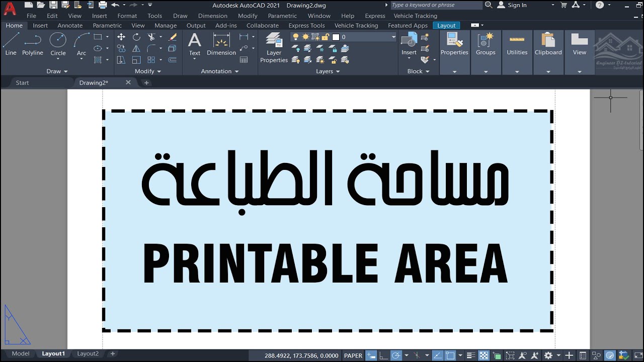This screenshot has width=644, height=362.
Task: Toggle lineweight display in status bar
Action: [471, 355]
